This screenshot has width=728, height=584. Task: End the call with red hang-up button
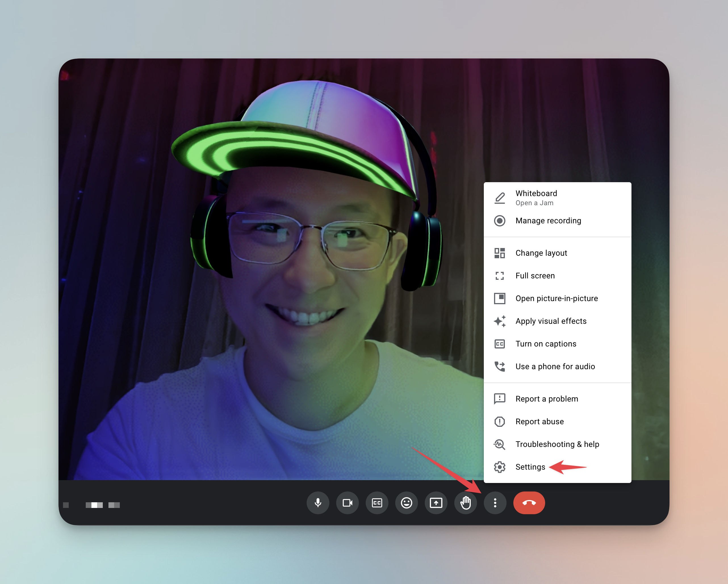click(x=529, y=503)
